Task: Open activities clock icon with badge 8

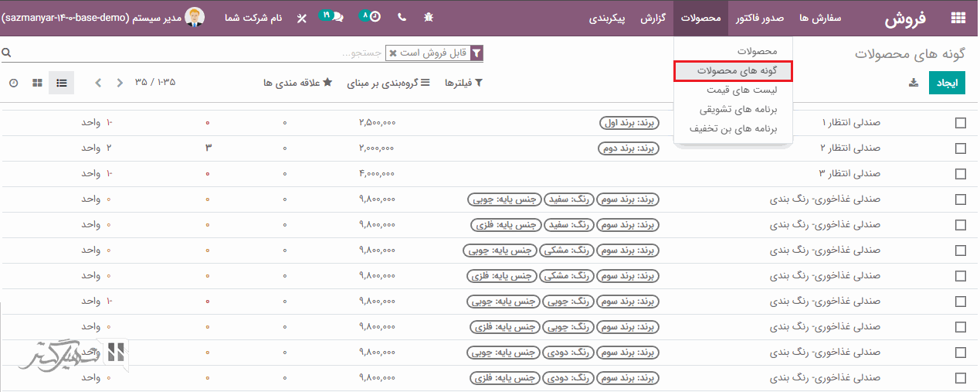Action: tap(371, 16)
